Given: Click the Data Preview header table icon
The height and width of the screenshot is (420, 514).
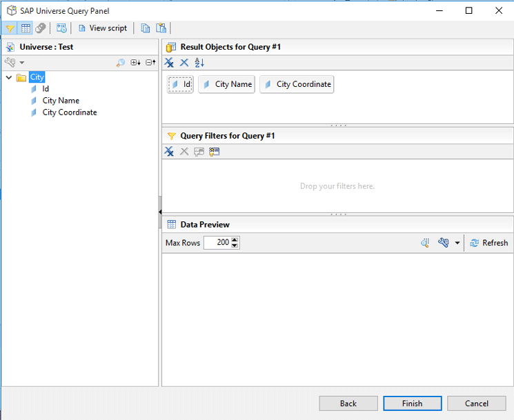Looking at the screenshot, I should tap(171, 224).
